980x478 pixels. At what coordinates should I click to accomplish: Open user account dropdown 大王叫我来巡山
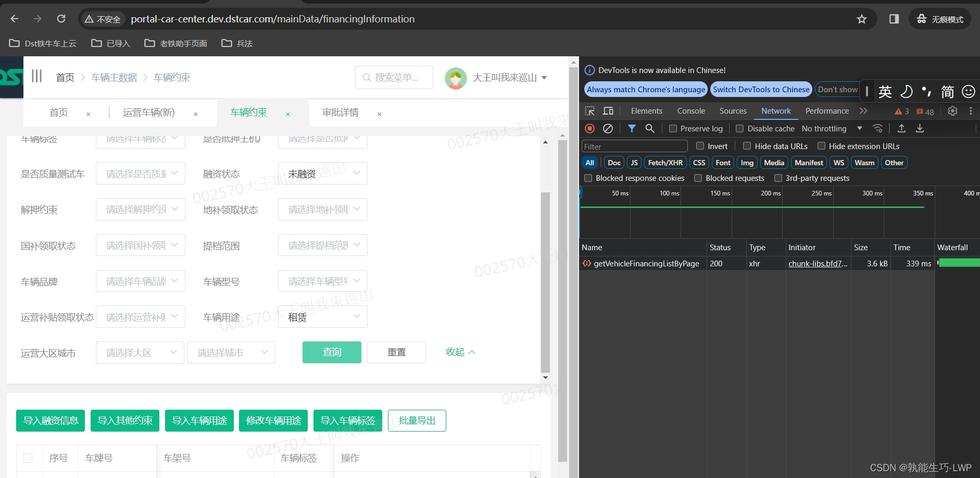coord(496,78)
